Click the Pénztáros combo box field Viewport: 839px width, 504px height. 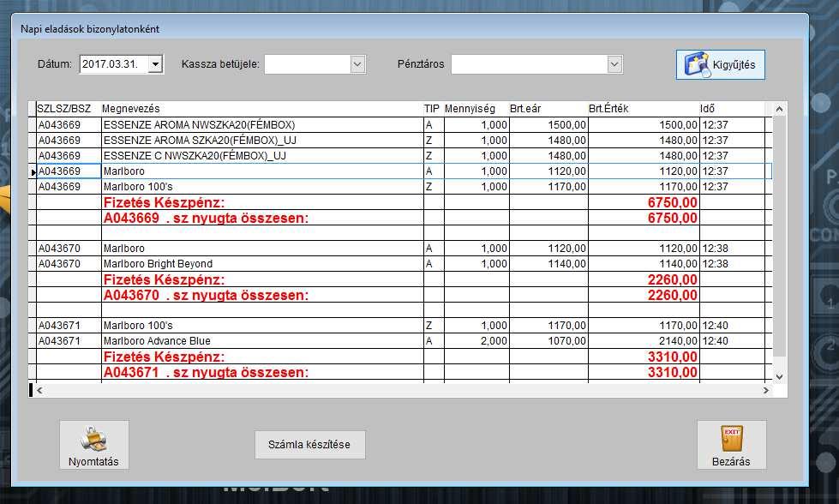pyautogui.click(x=536, y=64)
